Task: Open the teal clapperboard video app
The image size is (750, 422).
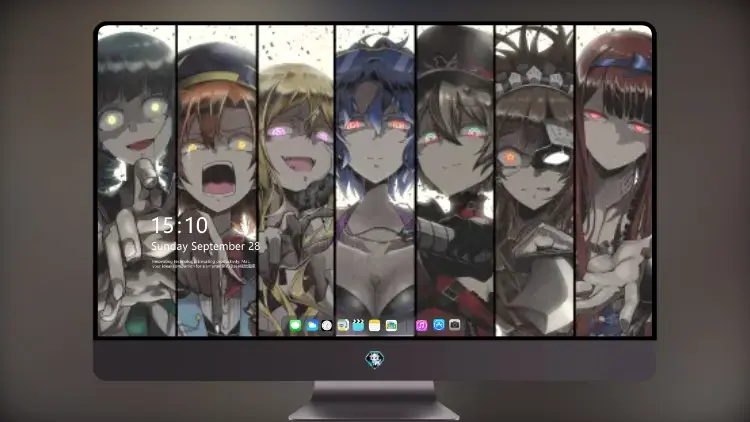Action: click(358, 325)
